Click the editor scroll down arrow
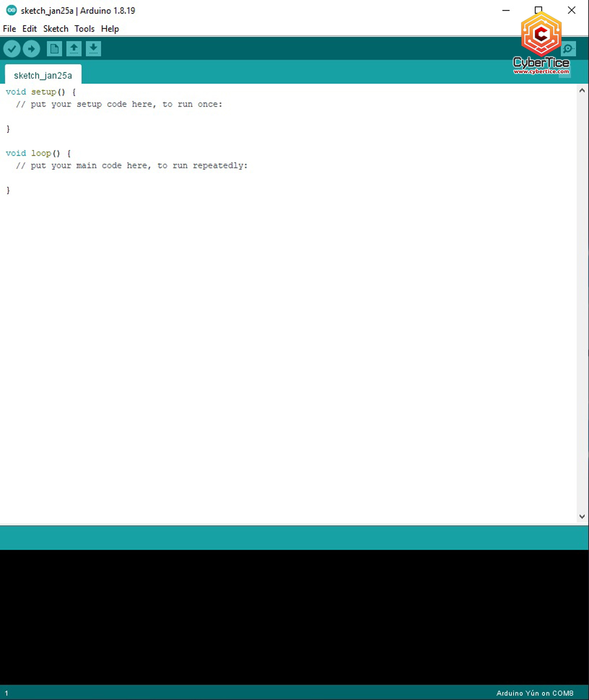This screenshot has height=700, width=589. [582, 517]
